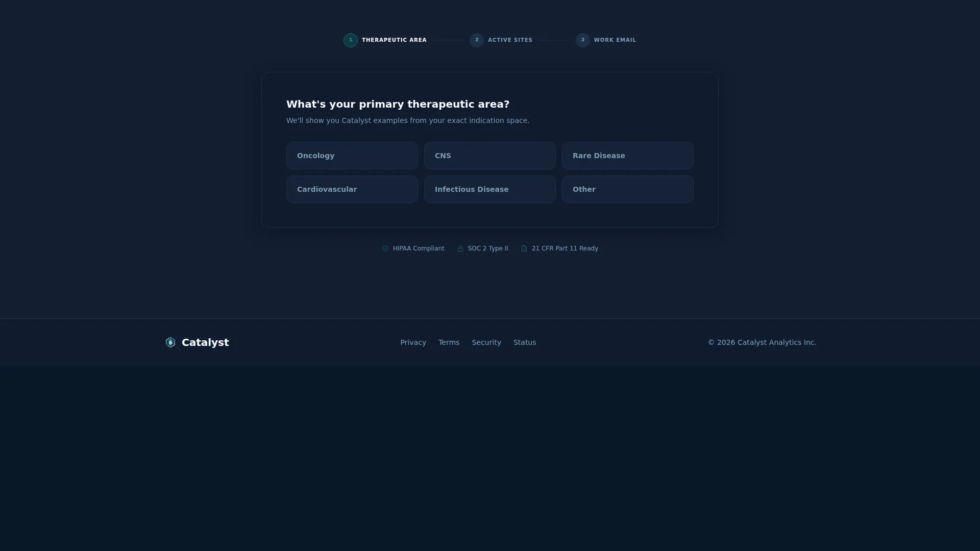Screen dimensions: 980x551
Task: Choose the Infectious Disease option
Action: coord(489,189)
